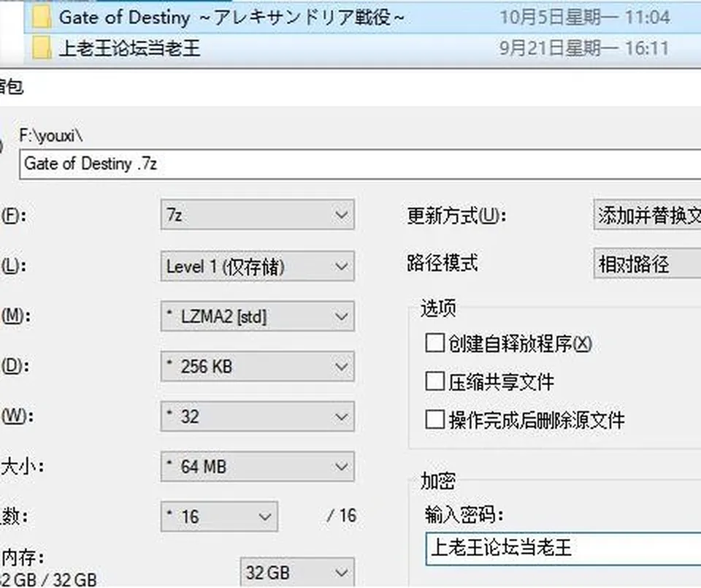Click the 路径模式 label
701x588 pixels.
point(443,262)
